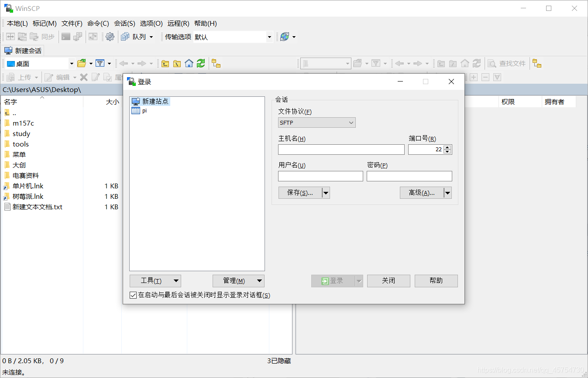The width and height of the screenshot is (588, 378).
Task: Increase the port number with up spinner
Action: 447,147
